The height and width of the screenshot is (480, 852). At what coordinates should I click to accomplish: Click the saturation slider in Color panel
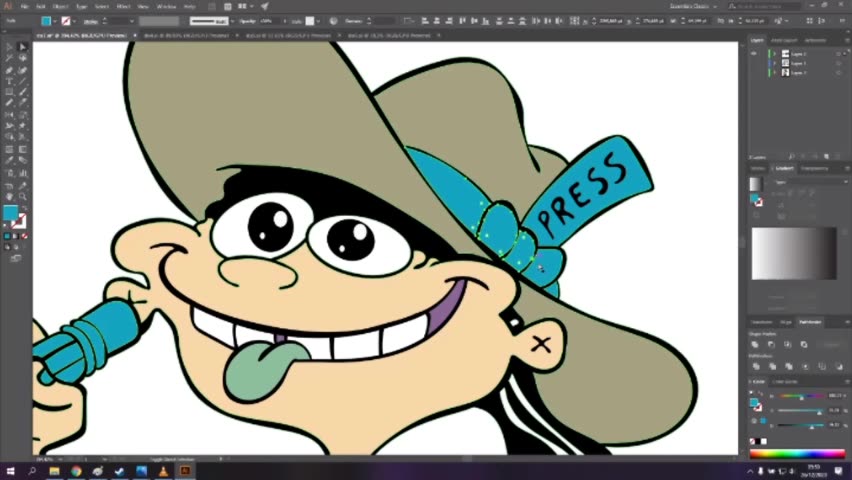tap(803, 410)
